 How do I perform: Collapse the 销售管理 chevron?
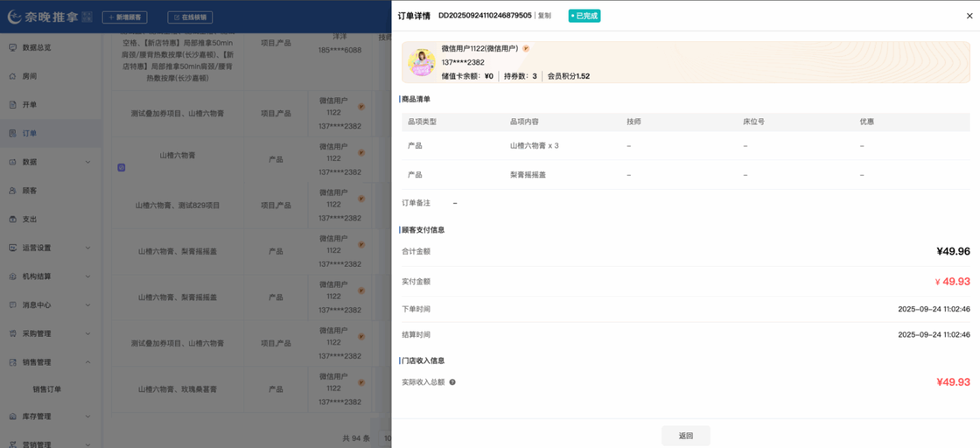(x=87, y=361)
